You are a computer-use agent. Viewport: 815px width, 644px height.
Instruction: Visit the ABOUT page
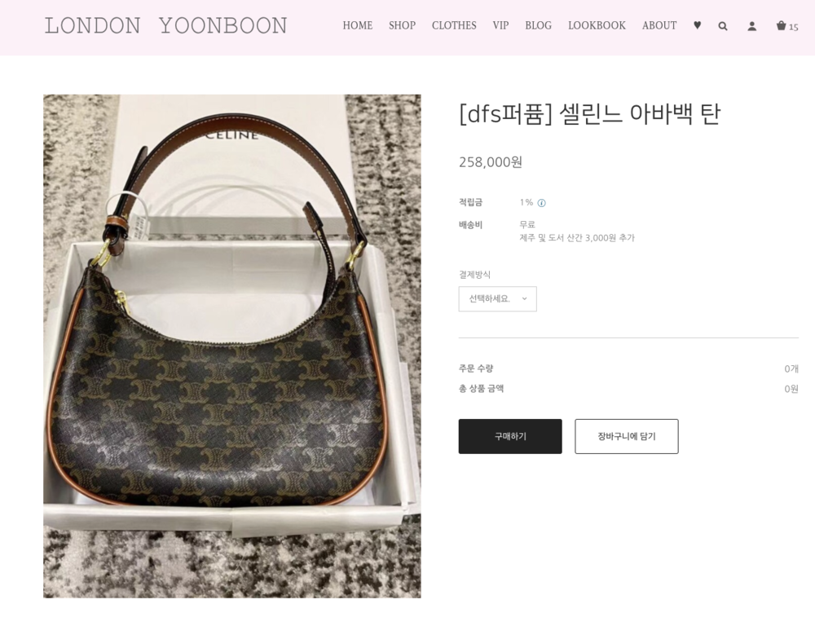[x=659, y=25]
